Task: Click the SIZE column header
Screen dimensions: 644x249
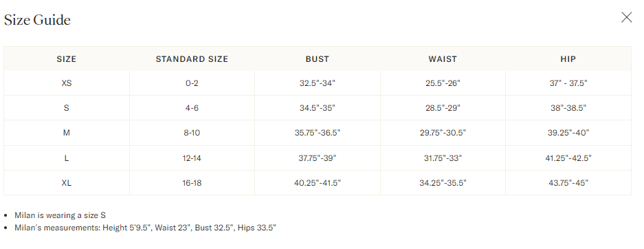Action: [67, 59]
